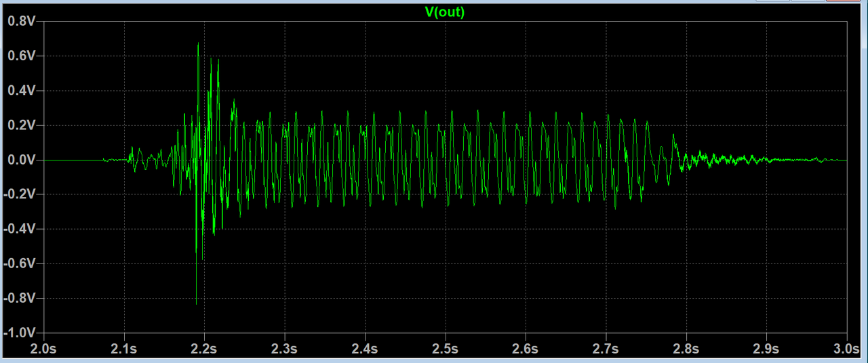This screenshot has width=868, height=363.
Task: Click the 0.2V vertical axis label
Action: click(21, 125)
